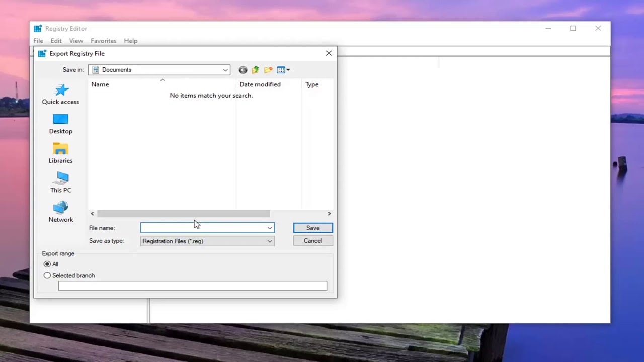Open the View Menu button
The height and width of the screenshot is (362, 644).
tap(283, 70)
